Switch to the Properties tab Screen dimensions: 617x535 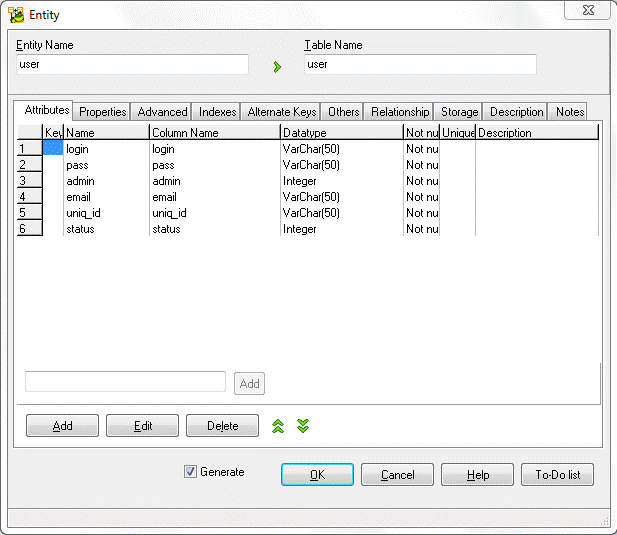pos(103,112)
